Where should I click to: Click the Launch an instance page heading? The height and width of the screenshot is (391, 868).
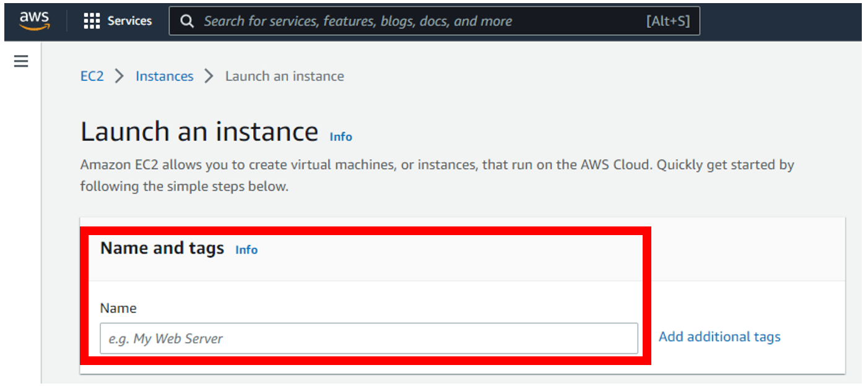click(199, 132)
